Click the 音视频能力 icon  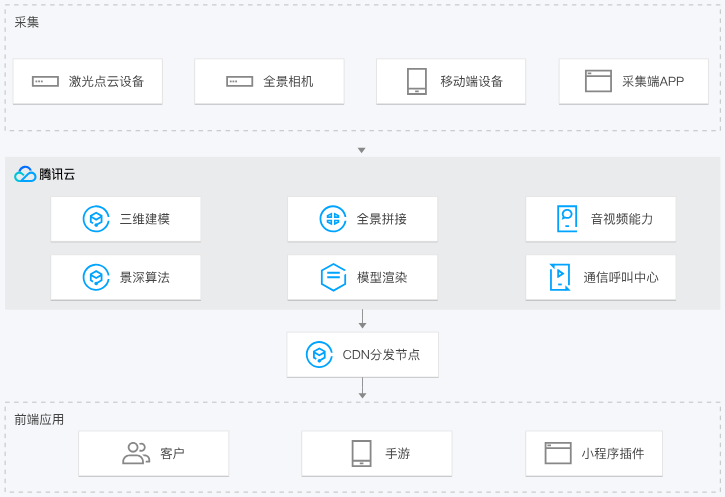click(567, 218)
